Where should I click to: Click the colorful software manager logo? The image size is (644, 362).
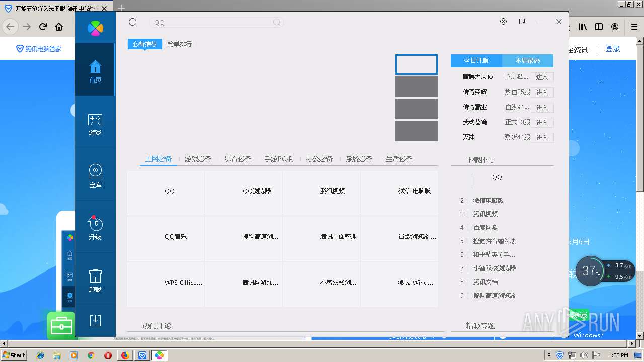tap(95, 28)
